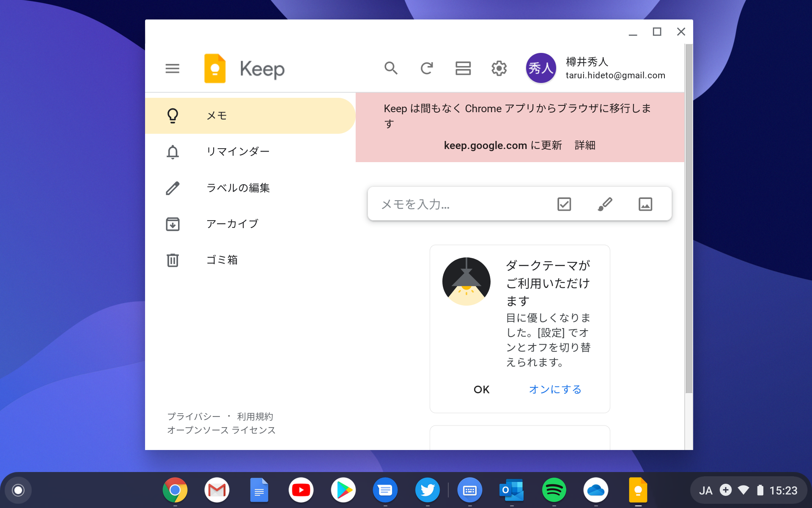The width and height of the screenshot is (812, 508).
Task: Open the ゴミ箱 section
Action: pos(222,260)
